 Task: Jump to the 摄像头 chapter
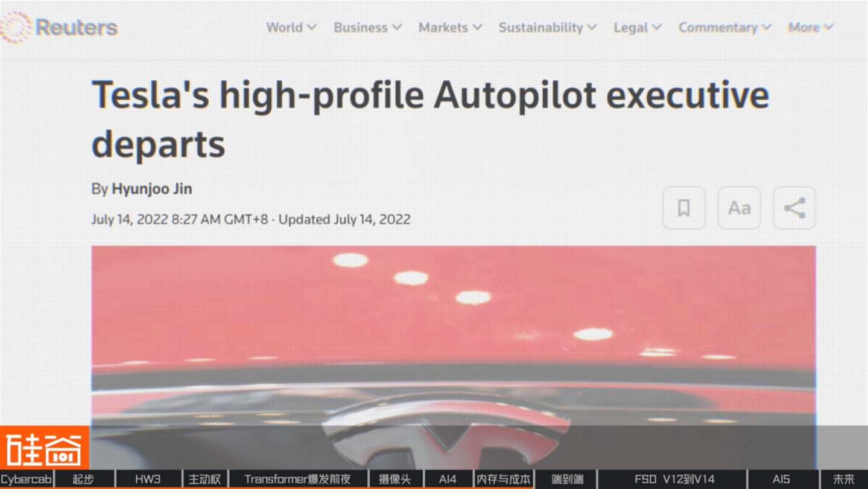pos(396,479)
